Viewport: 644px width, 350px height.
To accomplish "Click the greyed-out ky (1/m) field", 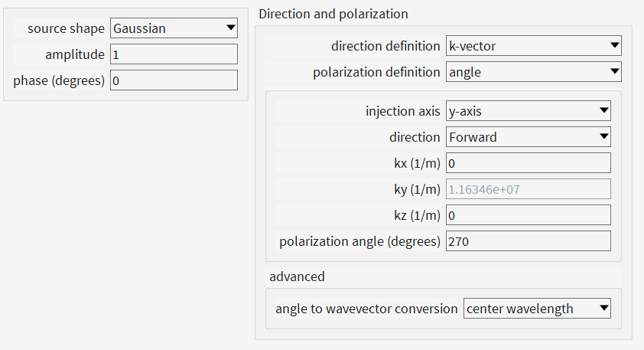I will pyautogui.click(x=529, y=189).
